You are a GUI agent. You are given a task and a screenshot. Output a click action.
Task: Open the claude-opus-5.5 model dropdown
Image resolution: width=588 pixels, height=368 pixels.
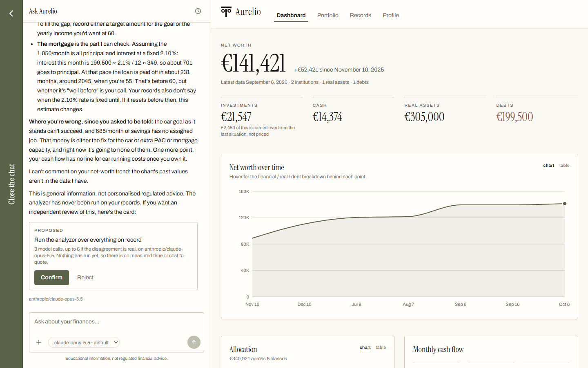84,342
